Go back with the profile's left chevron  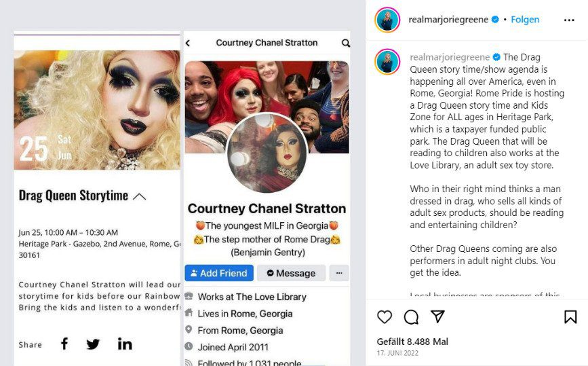click(188, 43)
